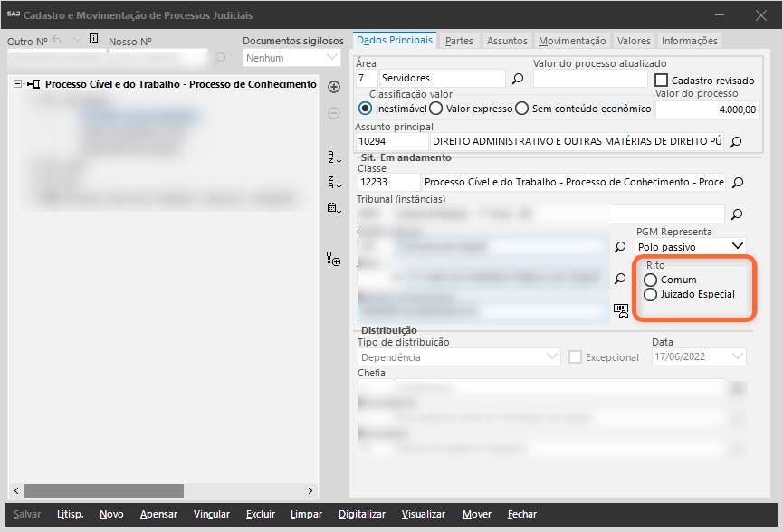783x532 pixels.
Task: Check the Cadastro revisado checkbox
Action: 662,80
